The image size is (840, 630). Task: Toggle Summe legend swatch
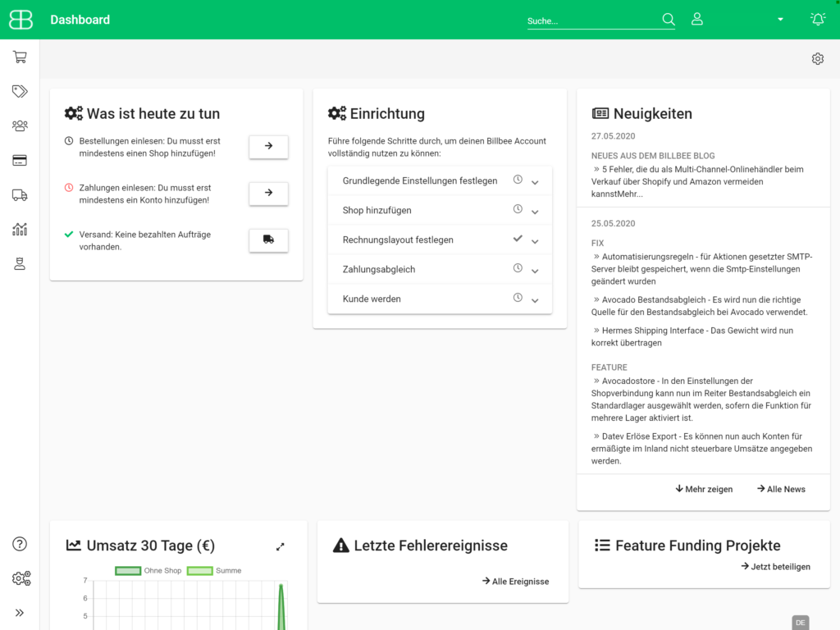[200, 571]
